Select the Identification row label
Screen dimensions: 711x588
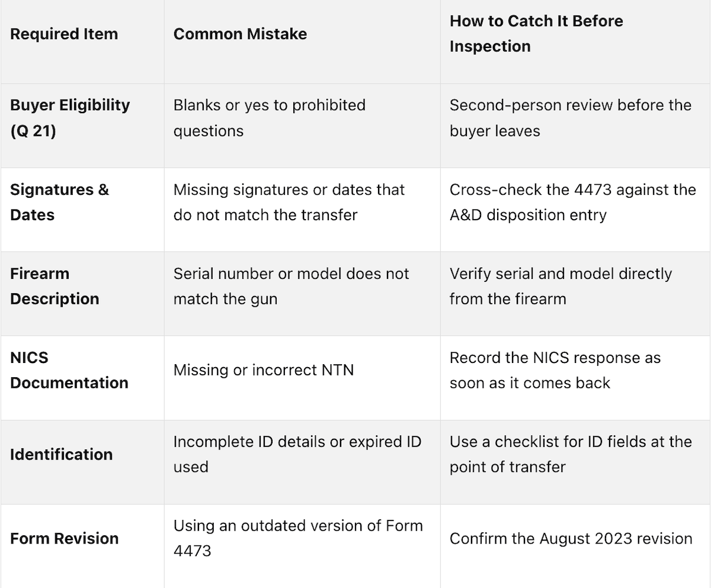[61, 454]
